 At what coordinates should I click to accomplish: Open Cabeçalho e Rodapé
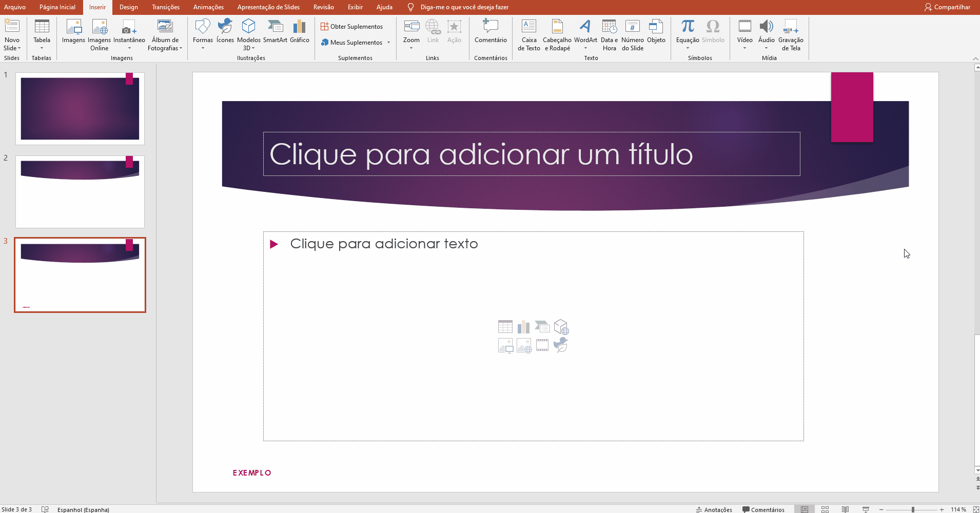point(557,35)
